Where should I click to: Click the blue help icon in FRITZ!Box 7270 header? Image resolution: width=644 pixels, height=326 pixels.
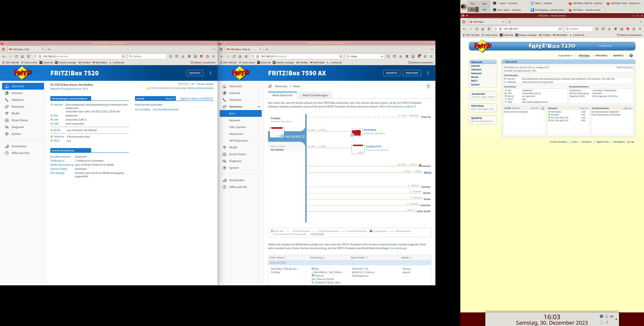point(631,56)
